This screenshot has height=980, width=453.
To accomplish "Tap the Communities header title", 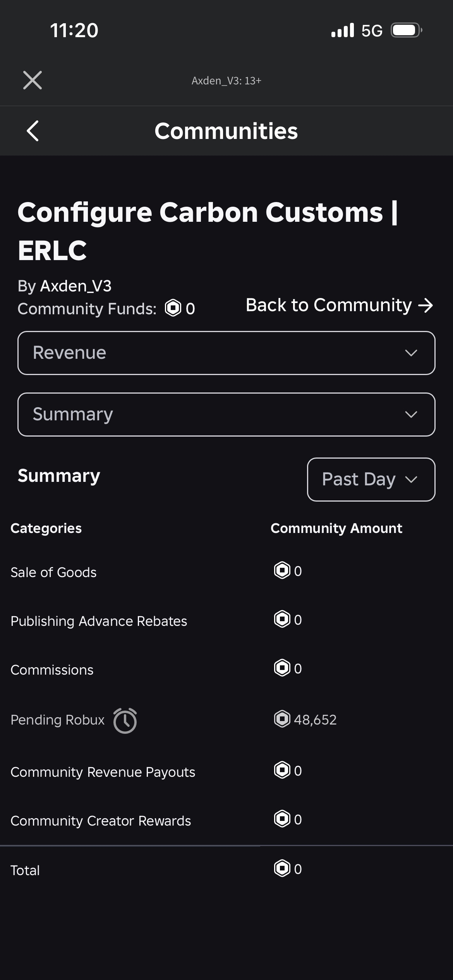I will click(x=226, y=131).
